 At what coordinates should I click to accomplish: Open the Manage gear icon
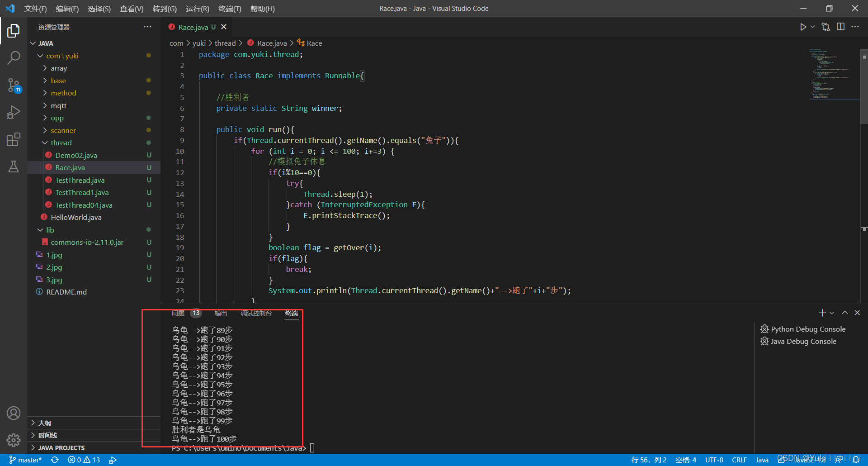(14, 440)
